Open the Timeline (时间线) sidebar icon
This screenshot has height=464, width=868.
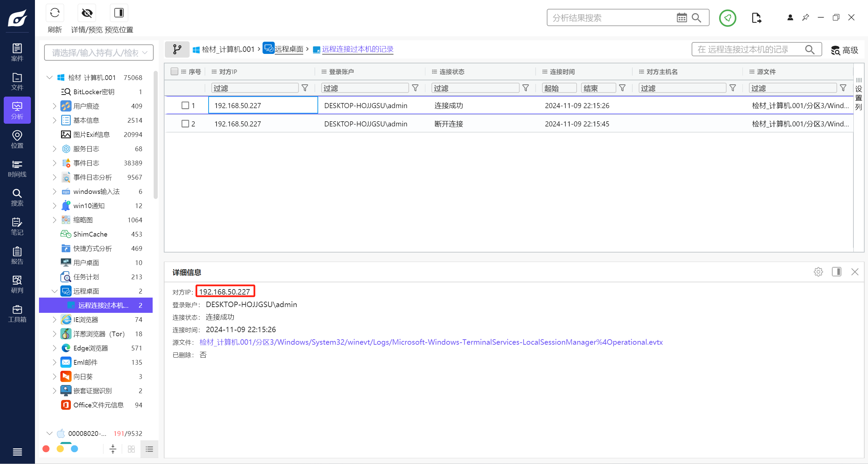pos(17,168)
